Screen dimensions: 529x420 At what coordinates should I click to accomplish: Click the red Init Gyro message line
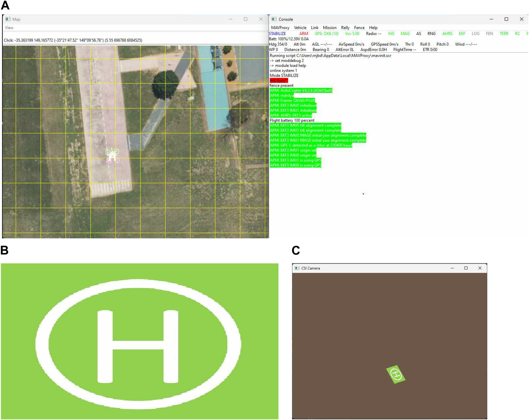(279, 81)
